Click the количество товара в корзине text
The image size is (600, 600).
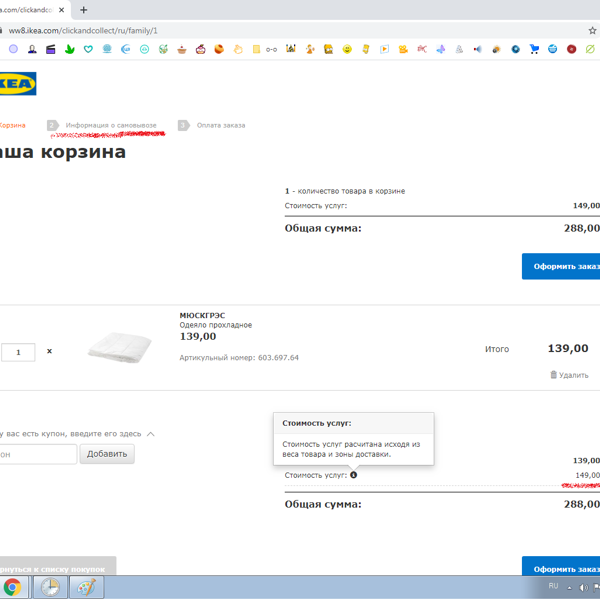coord(351,191)
